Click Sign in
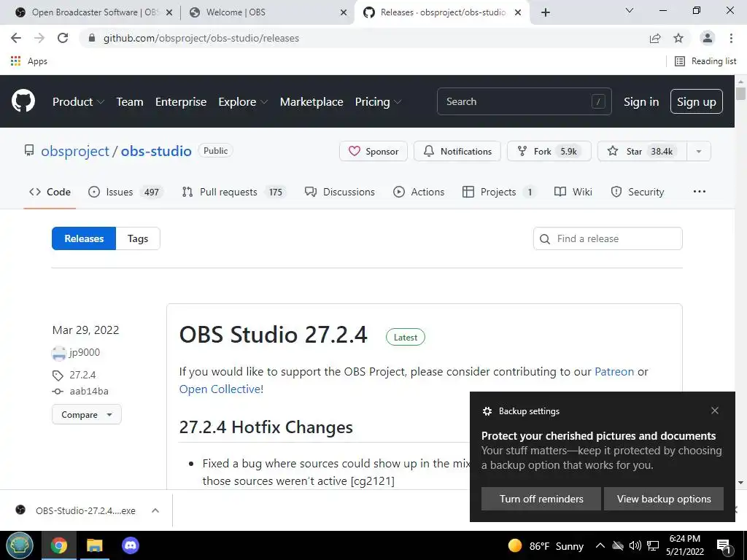 [641, 102]
